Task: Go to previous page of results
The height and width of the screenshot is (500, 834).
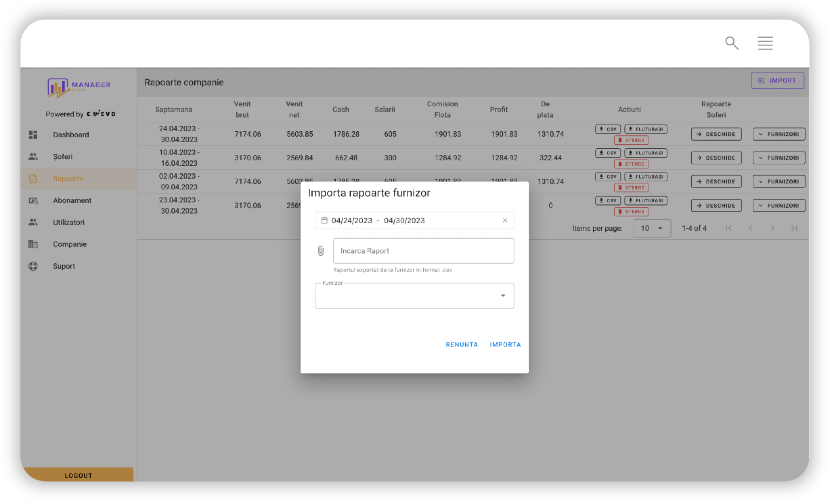Action: click(x=750, y=228)
